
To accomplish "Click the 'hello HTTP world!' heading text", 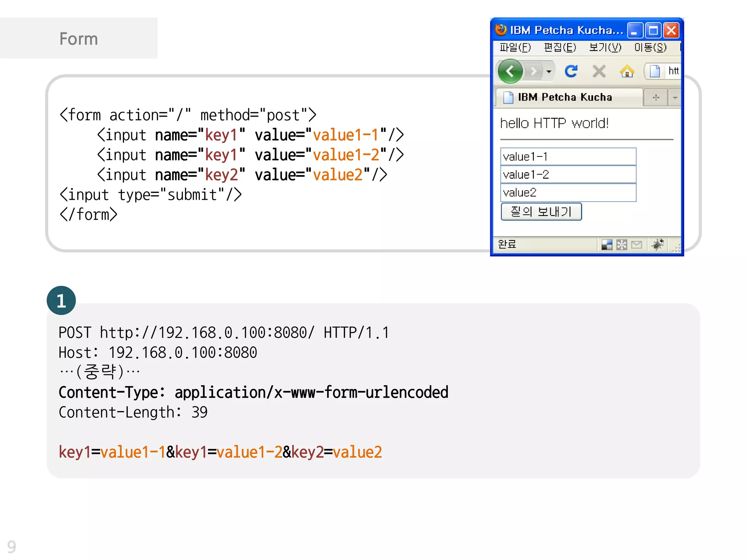I will 554,123.
